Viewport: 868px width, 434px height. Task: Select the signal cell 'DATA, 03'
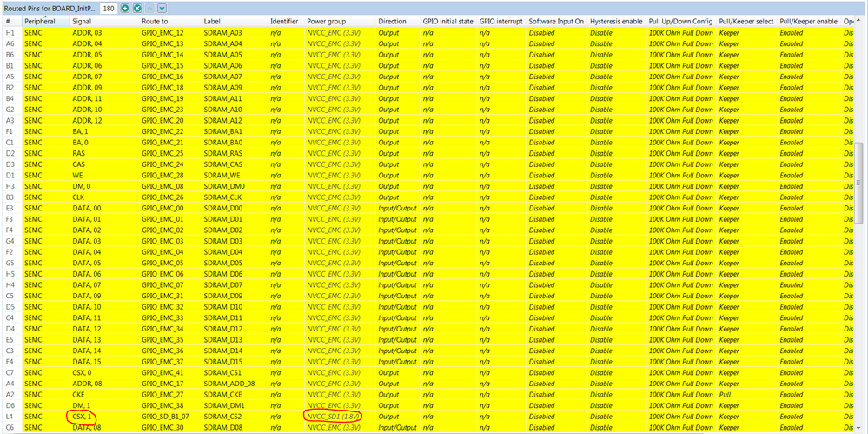(87, 241)
